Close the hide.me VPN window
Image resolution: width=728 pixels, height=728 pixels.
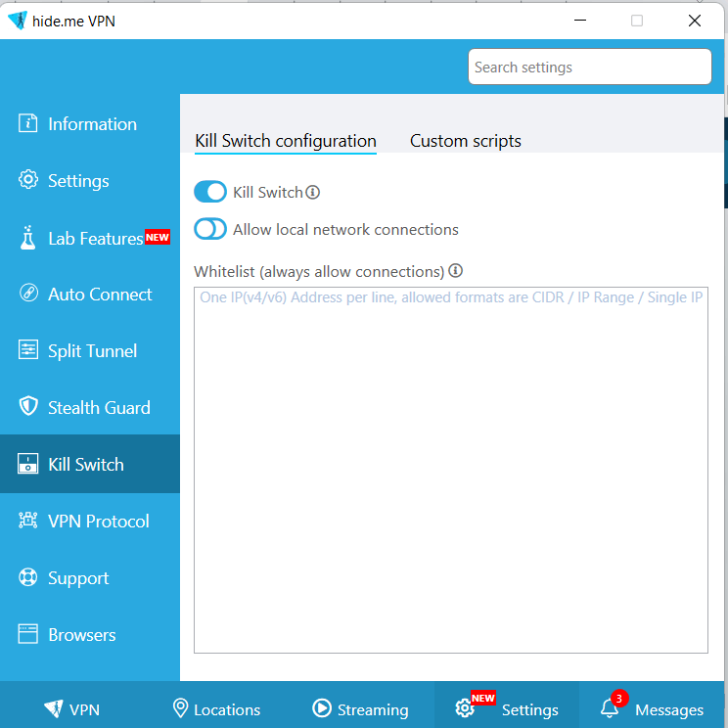694,21
